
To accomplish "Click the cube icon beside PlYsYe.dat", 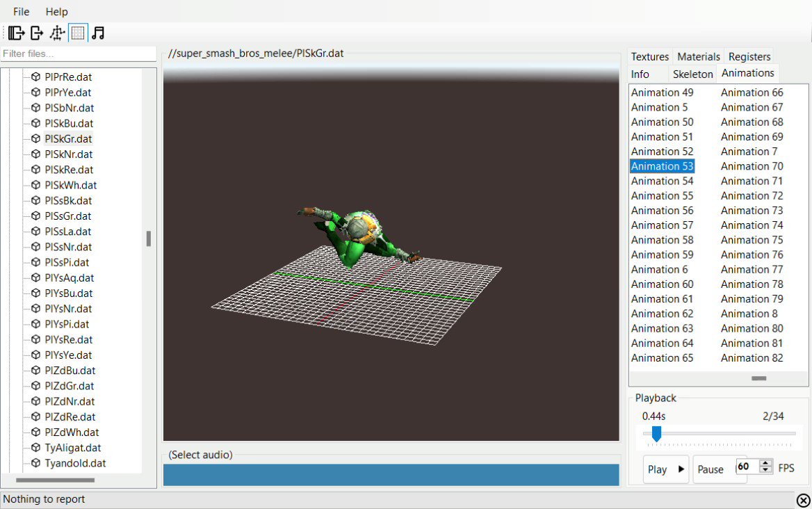I will click(35, 355).
